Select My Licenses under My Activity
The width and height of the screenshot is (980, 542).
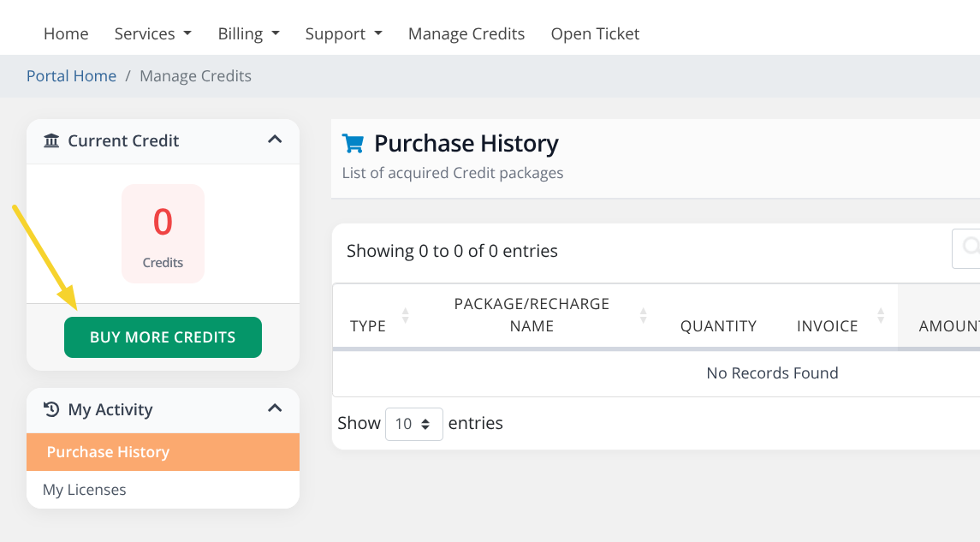click(x=84, y=490)
